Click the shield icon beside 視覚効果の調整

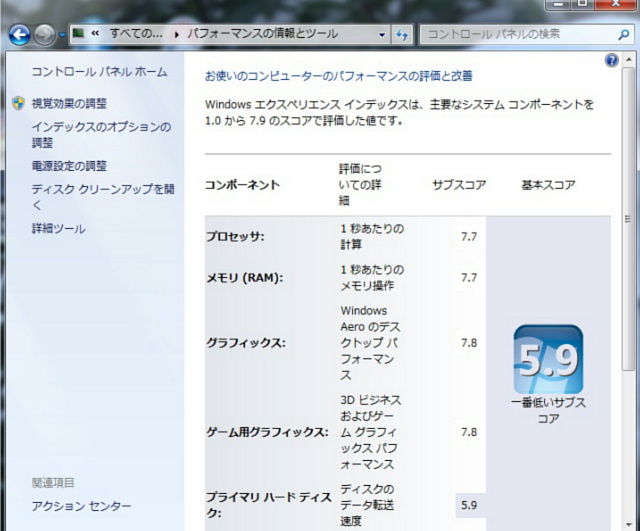pyautogui.click(x=18, y=103)
